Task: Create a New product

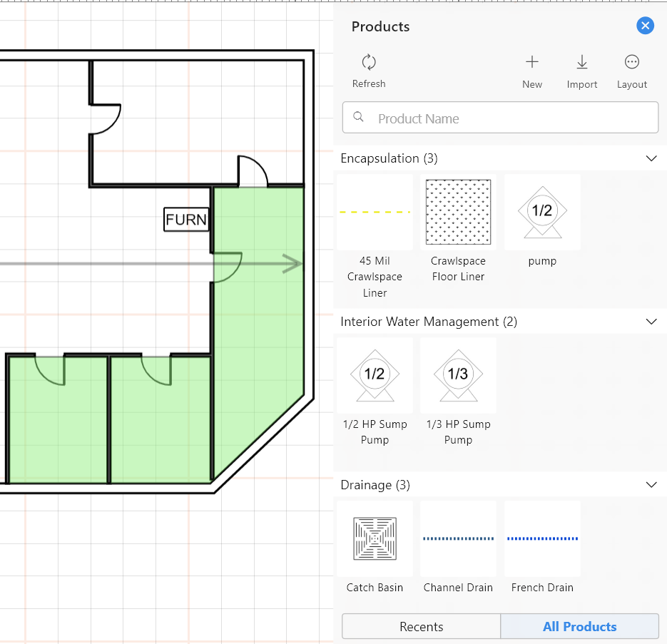Action: click(x=531, y=71)
